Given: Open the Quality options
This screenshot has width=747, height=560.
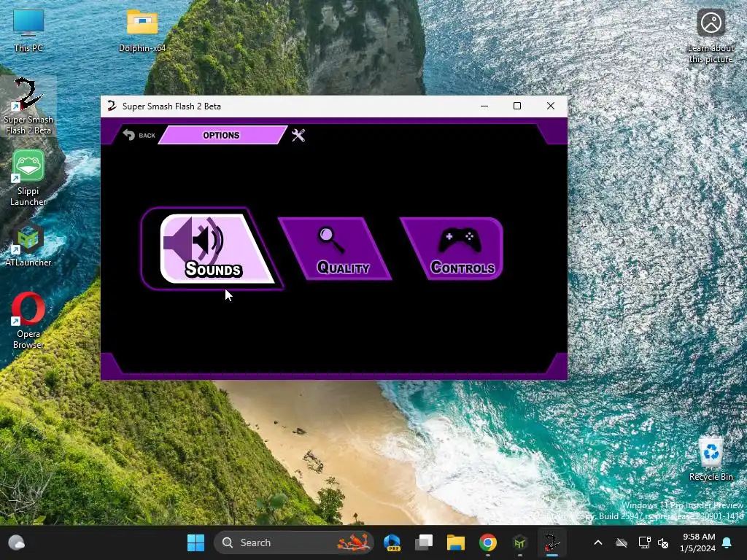Looking at the screenshot, I should [335, 248].
